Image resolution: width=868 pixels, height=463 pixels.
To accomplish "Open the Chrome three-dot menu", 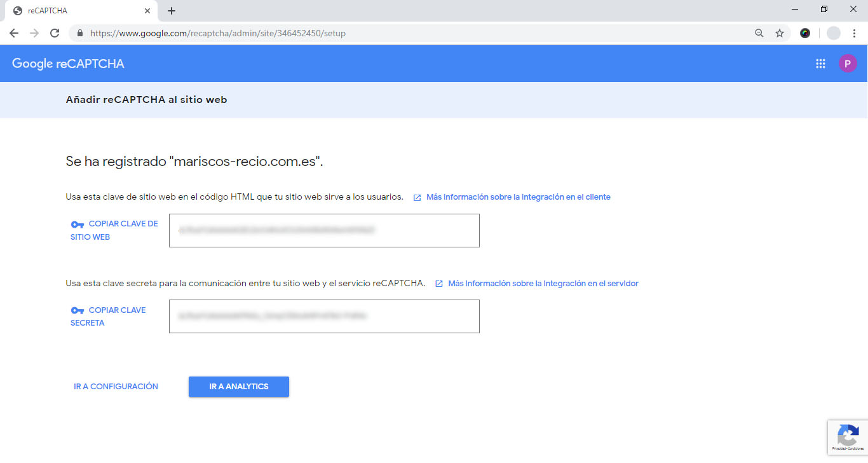I will tap(855, 33).
